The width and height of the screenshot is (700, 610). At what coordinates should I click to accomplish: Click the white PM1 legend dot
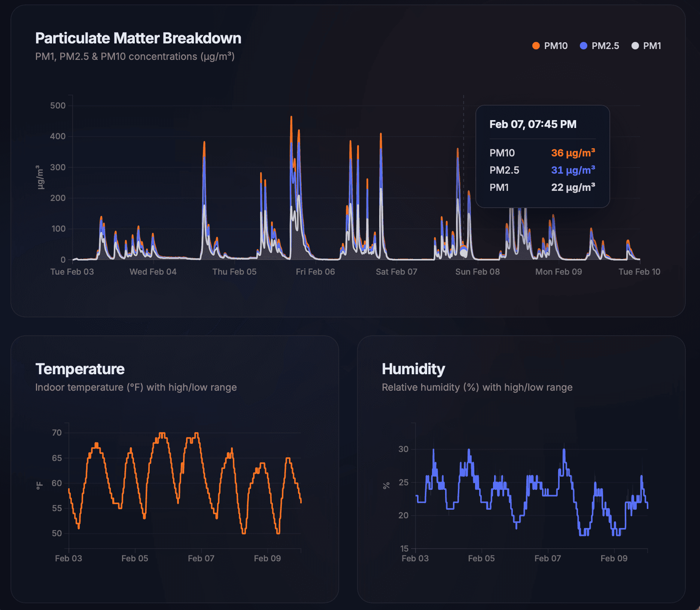(635, 46)
